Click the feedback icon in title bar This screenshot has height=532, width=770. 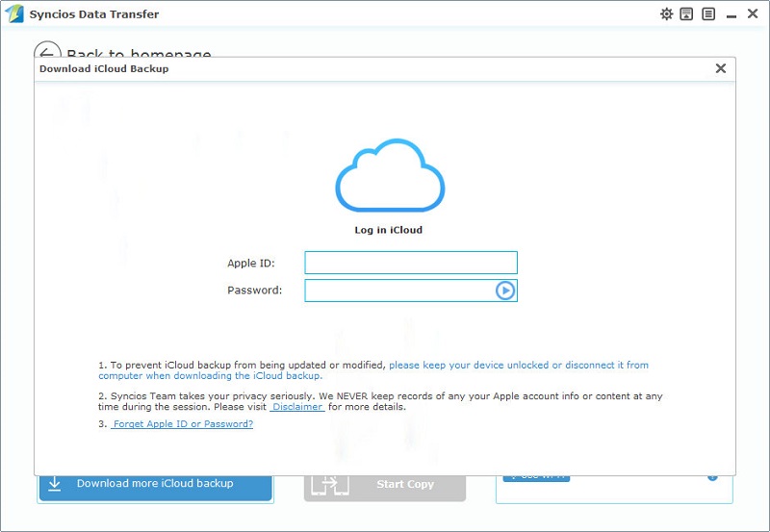(x=686, y=13)
